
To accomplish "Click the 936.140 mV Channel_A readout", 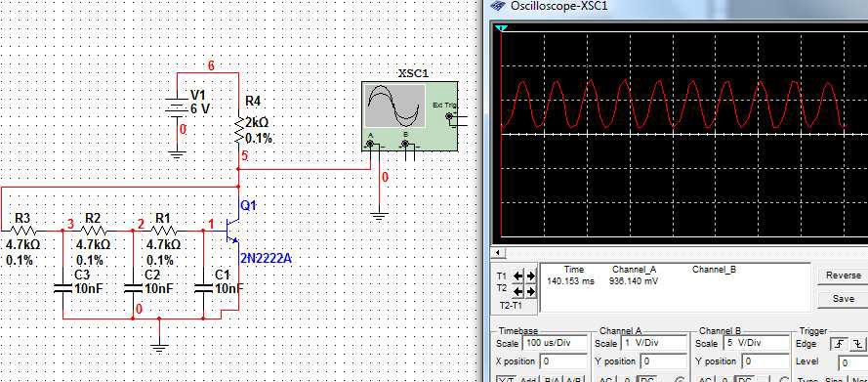I will (634, 280).
